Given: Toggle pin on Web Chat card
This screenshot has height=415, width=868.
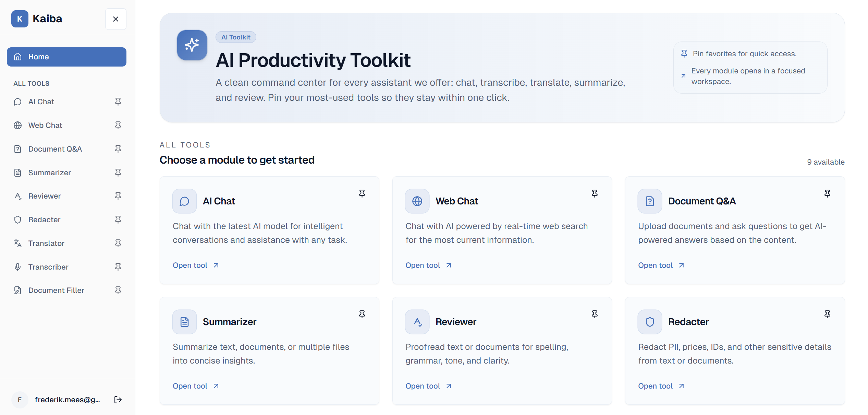Looking at the screenshot, I should (595, 193).
